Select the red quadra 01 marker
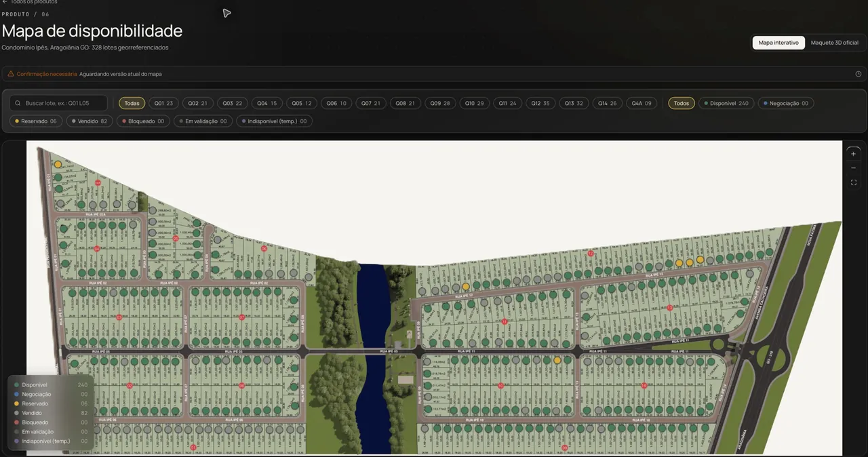Image resolution: width=868 pixels, height=457 pixels. tap(193, 448)
